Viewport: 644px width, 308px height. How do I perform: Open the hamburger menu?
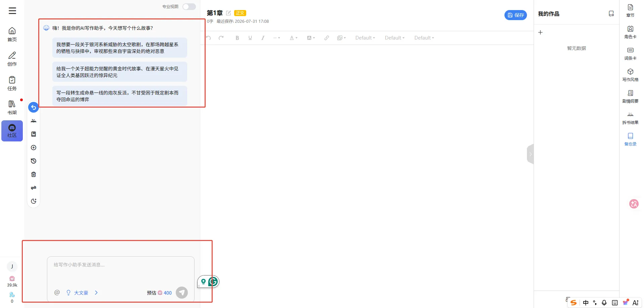pyautogui.click(x=12, y=11)
